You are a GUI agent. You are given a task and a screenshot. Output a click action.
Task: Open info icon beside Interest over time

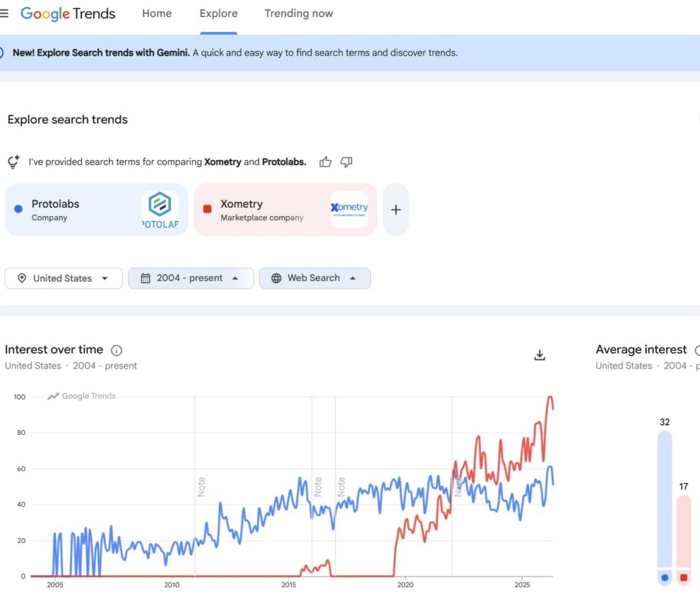(x=116, y=350)
